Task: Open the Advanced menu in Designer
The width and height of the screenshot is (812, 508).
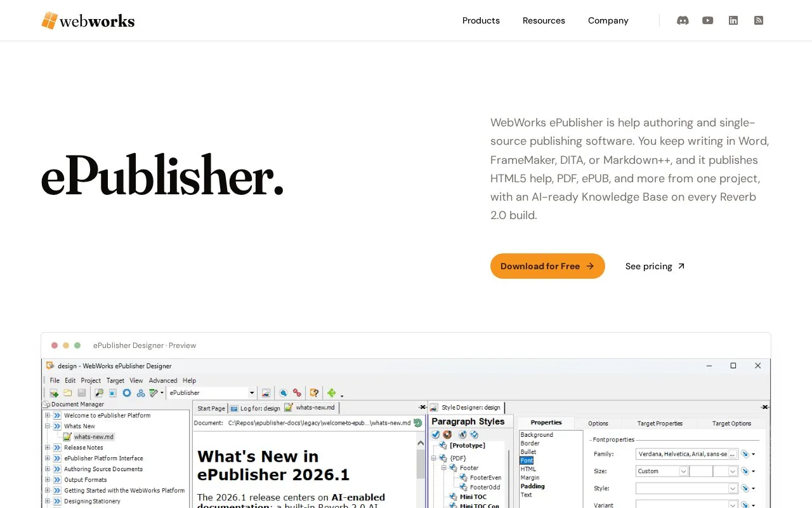Action: [x=163, y=380]
